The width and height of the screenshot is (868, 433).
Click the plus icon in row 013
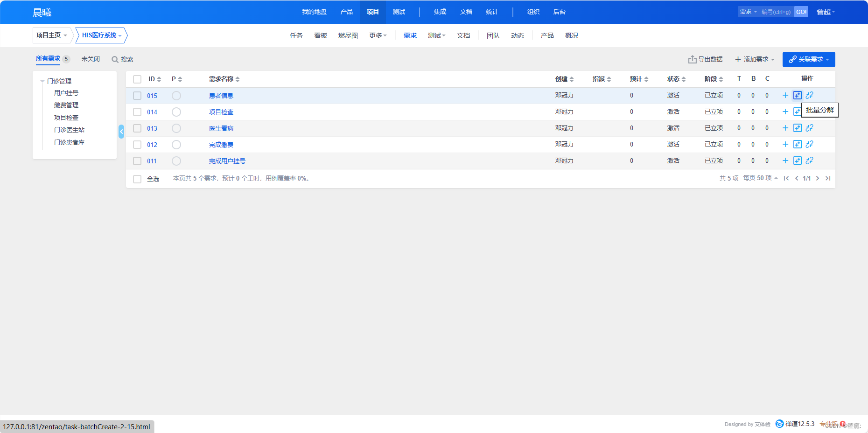(785, 128)
